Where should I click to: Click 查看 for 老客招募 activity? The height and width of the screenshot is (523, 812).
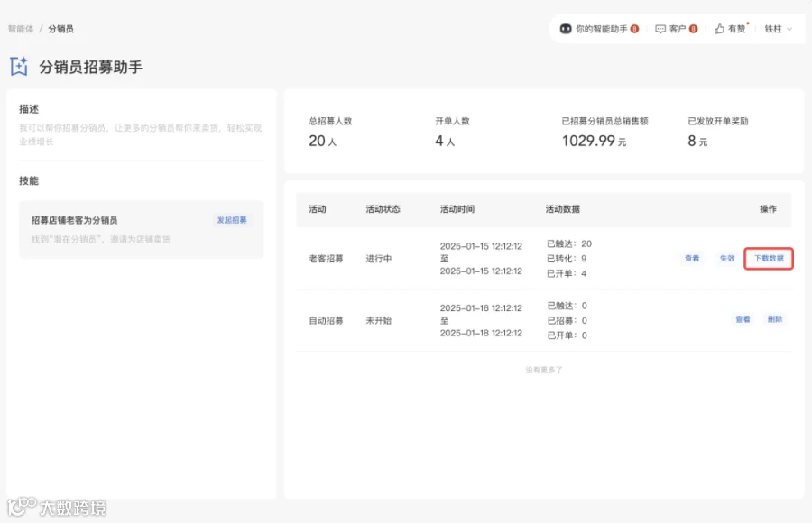[x=692, y=259]
